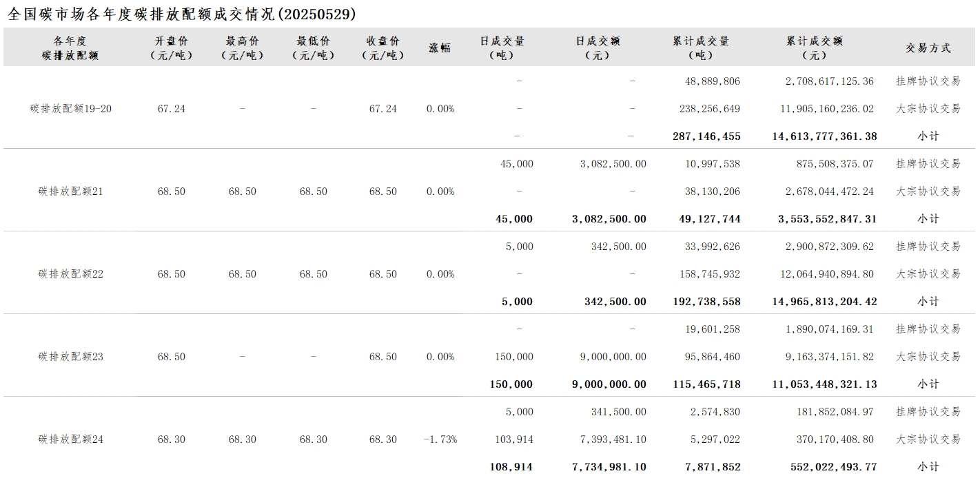Click daily volume 103,914 for 配额24

pos(514,439)
